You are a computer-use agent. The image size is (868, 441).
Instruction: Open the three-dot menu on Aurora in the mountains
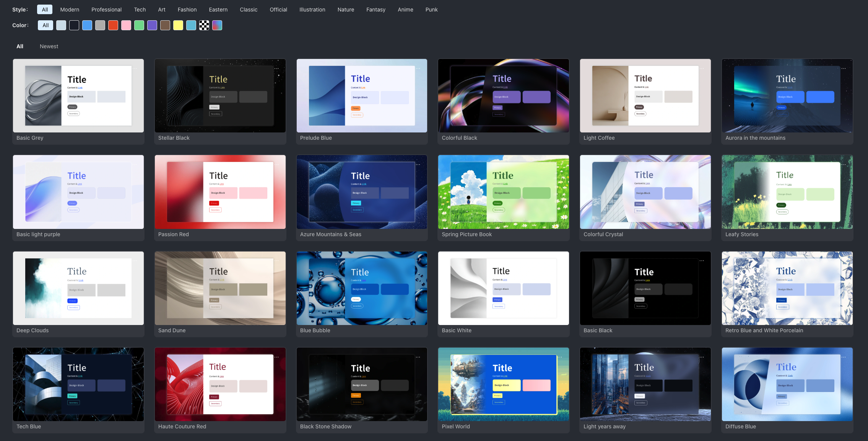(844, 69)
